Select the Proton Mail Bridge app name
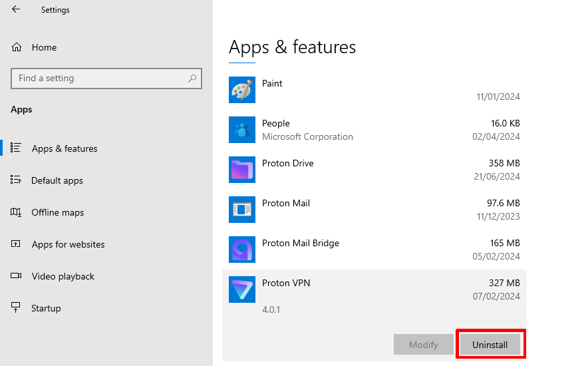Image resolution: width=588 pixels, height=366 pixels. (x=301, y=243)
